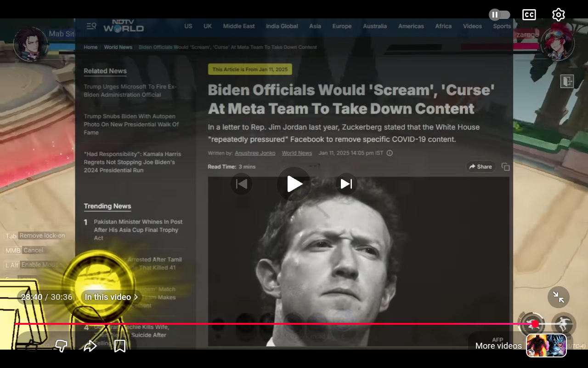Viewport: 588px width, 368px height.
Task: Select India Global in the NDTV nav
Action: [x=282, y=26]
